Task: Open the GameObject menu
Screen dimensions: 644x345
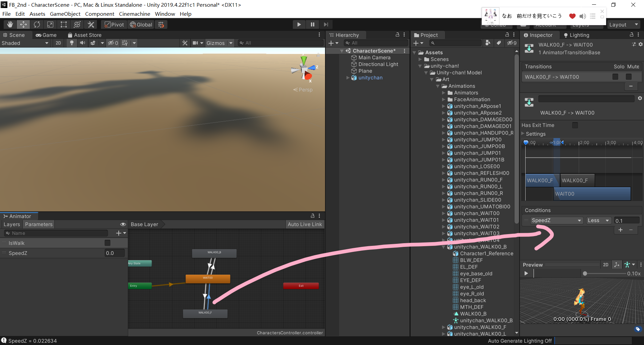Action: [x=65, y=14]
